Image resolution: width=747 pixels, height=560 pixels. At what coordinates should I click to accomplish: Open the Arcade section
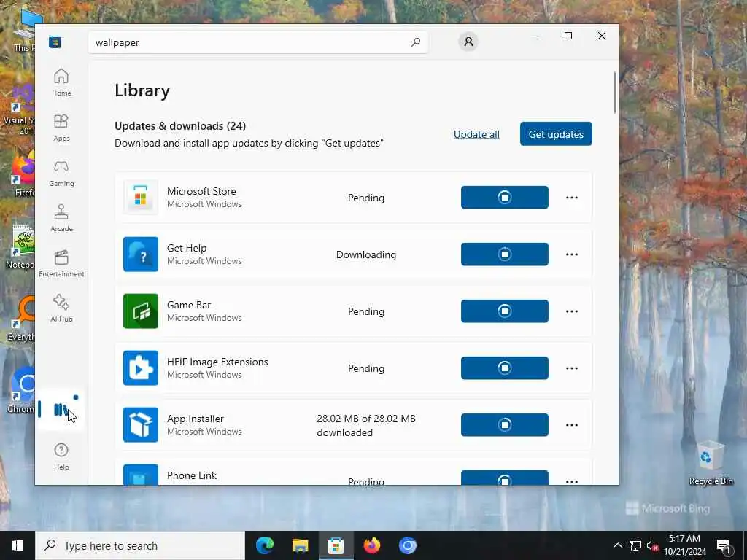click(61, 218)
